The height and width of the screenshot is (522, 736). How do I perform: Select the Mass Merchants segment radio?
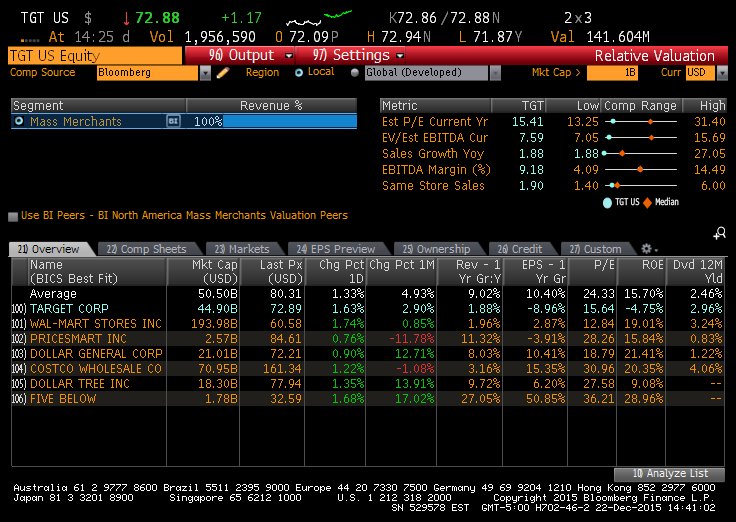click(19, 121)
